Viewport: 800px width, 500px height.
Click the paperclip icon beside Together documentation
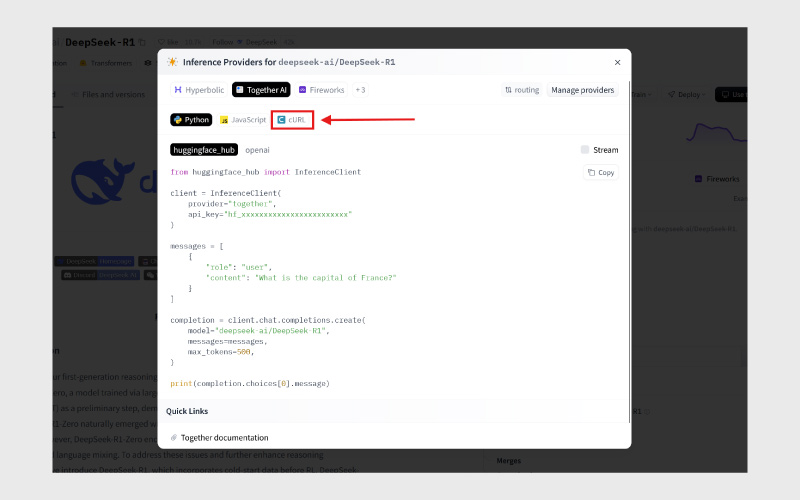(173, 437)
